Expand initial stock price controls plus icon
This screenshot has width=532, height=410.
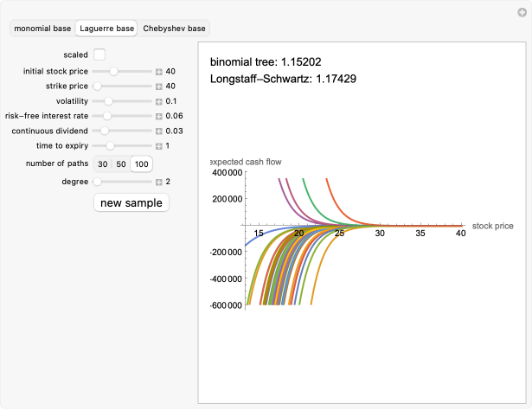point(159,72)
